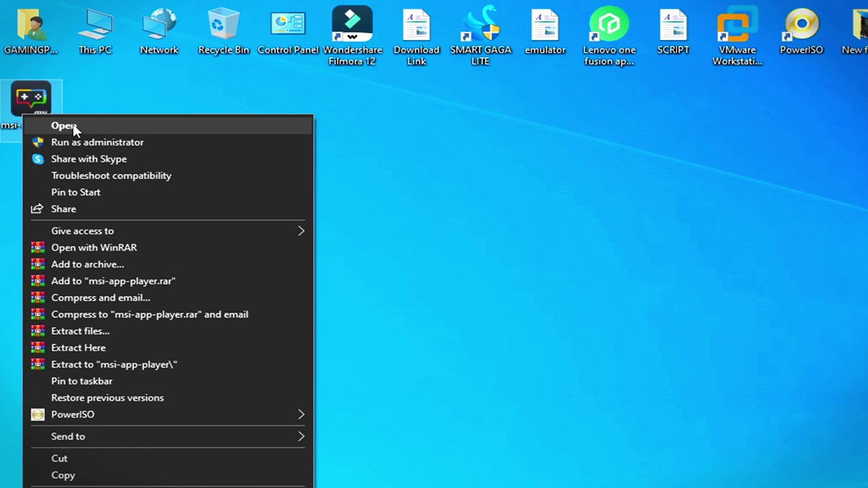
Task: Choose Compress and email...
Action: [168, 298]
